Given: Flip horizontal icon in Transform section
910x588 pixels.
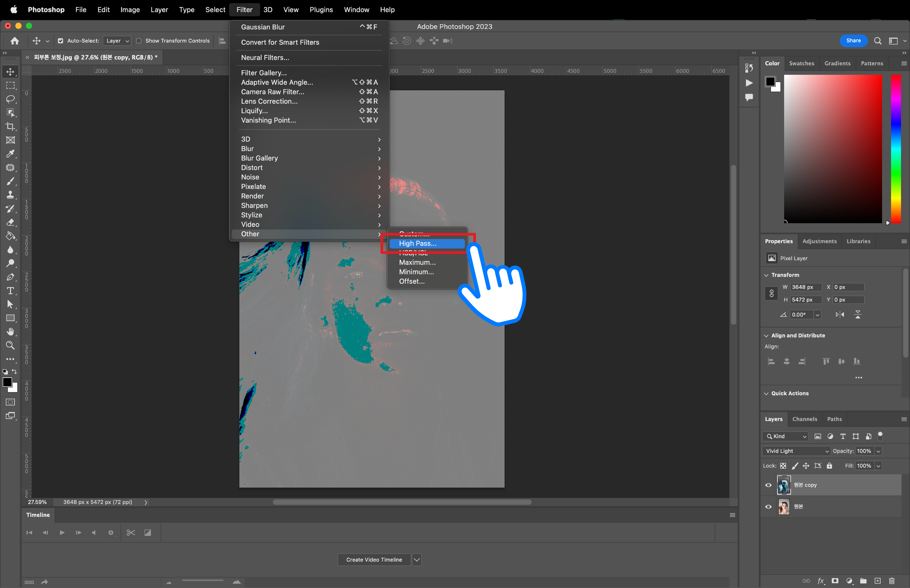Looking at the screenshot, I should pyautogui.click(x=840, y=315).
